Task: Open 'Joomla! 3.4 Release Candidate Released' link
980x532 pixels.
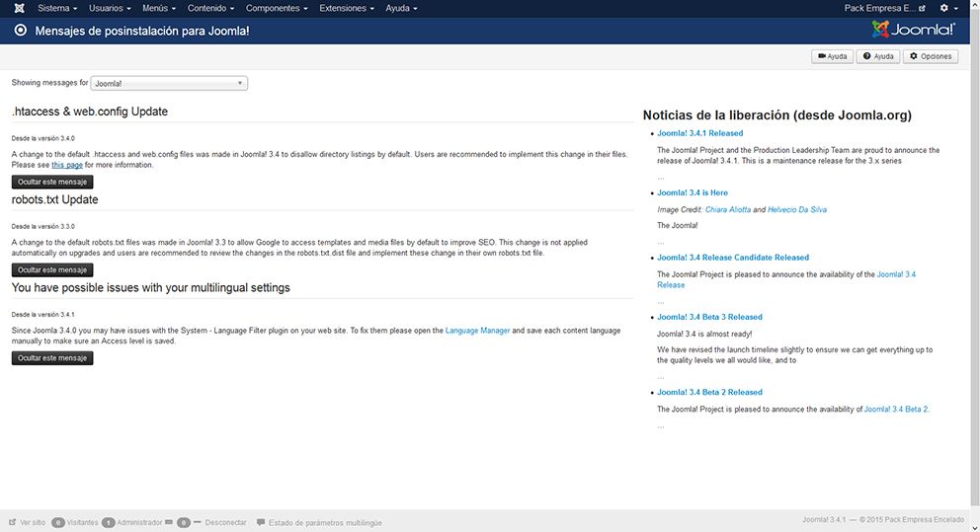Action: coord(733,258)
